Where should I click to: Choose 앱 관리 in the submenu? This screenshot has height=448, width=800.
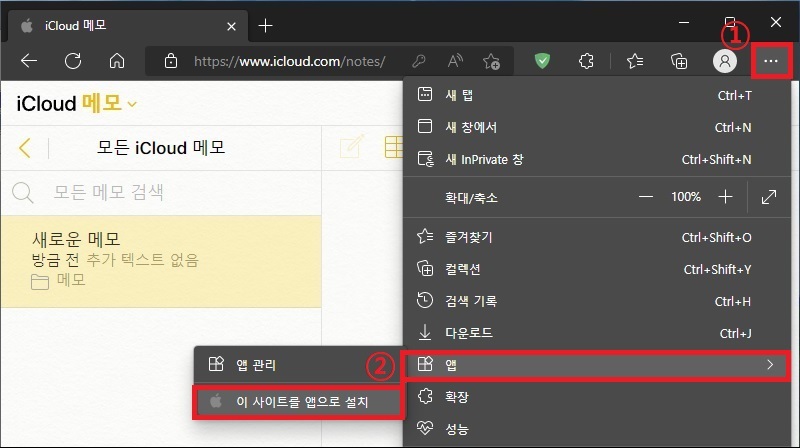(x=298, y=365)
